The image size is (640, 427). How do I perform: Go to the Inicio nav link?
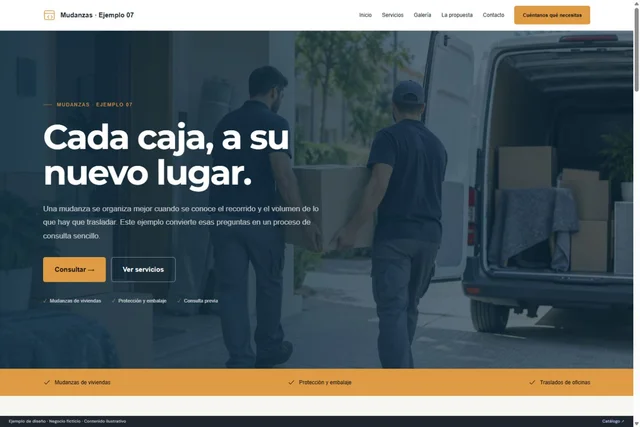[365, 15]
